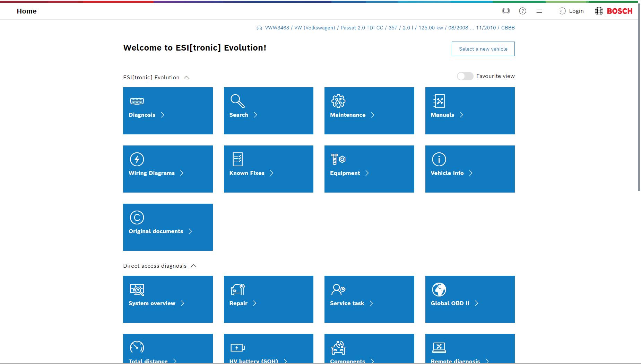Screen dimensions: 641x364
Task: Open the Remote diagnosis laptop icon
Action: (x=439, y=347)
